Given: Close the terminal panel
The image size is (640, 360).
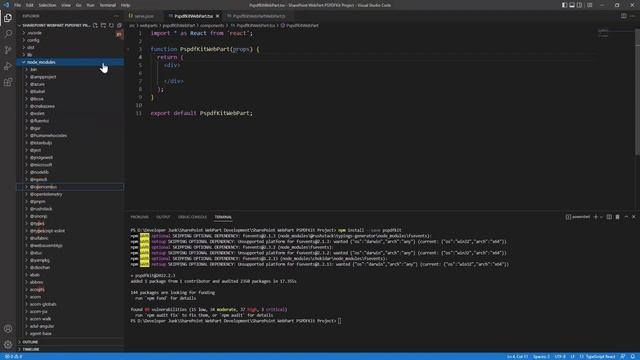Looking at the screenshot, I should (633, 217).
